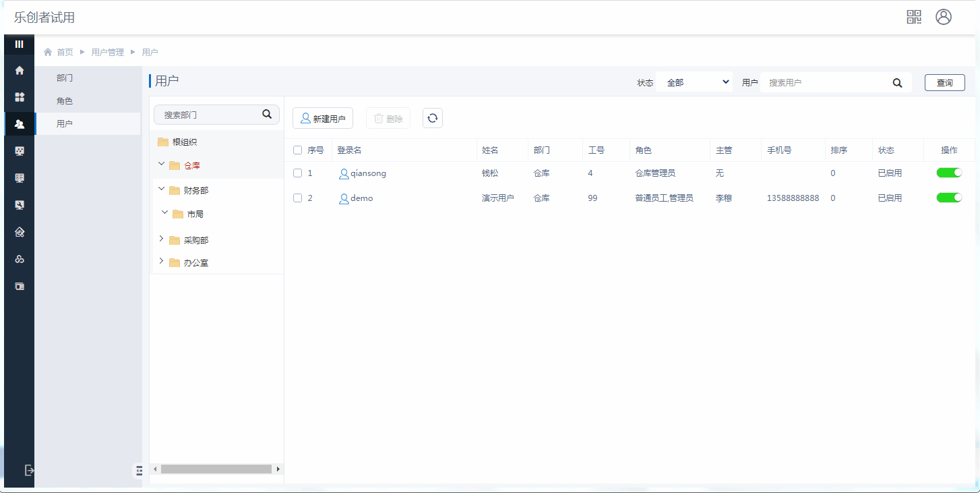980x493 pixels.
Task: Click the magnifier icon in department search
Action: [267, 114]
